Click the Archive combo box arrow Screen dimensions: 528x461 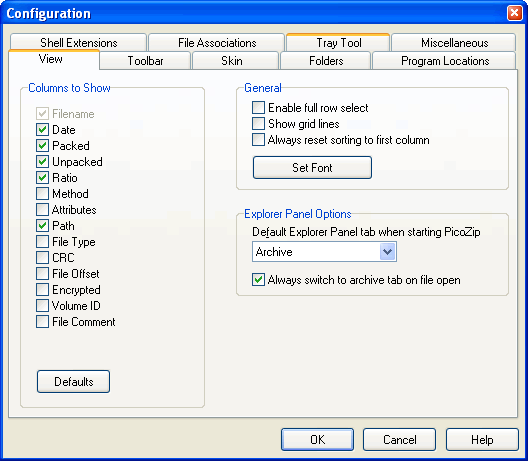click(388, 252)
